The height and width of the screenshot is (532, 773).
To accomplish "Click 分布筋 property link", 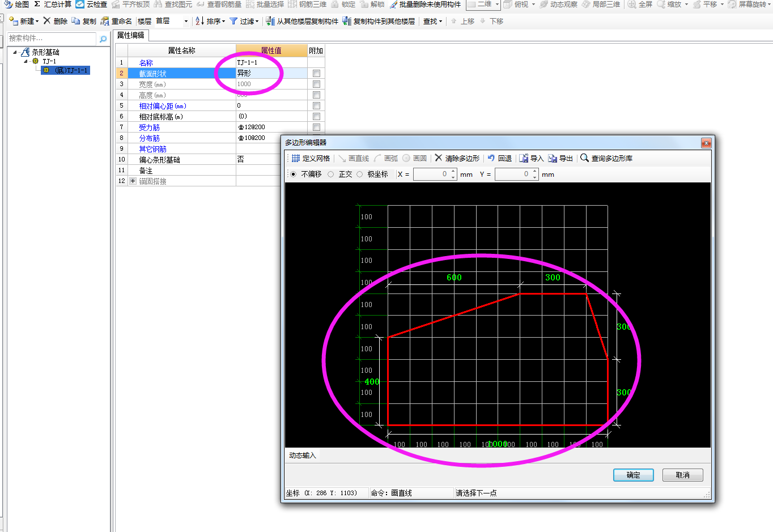I will point(150,138).
